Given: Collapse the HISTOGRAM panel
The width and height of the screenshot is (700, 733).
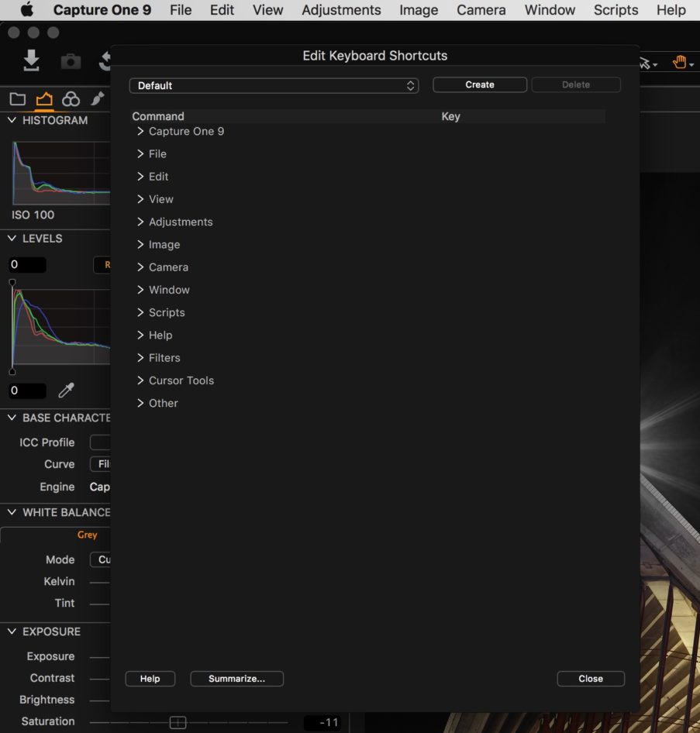Looking at the screenshot, I should tap(11, 120).
